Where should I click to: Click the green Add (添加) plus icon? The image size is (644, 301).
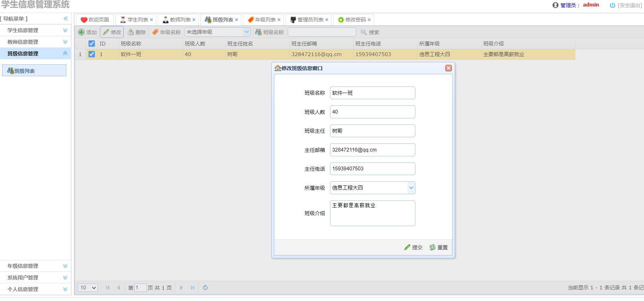81,32
